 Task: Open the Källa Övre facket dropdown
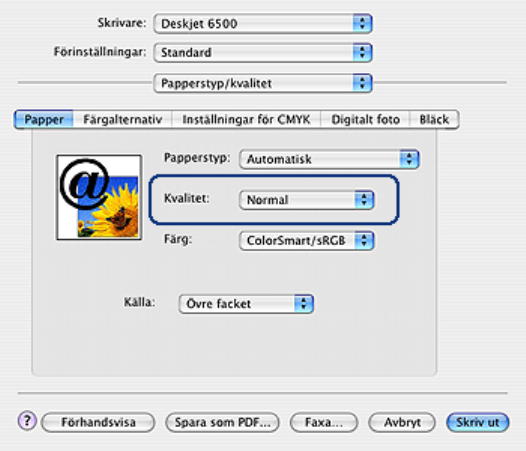pos(246,304)
